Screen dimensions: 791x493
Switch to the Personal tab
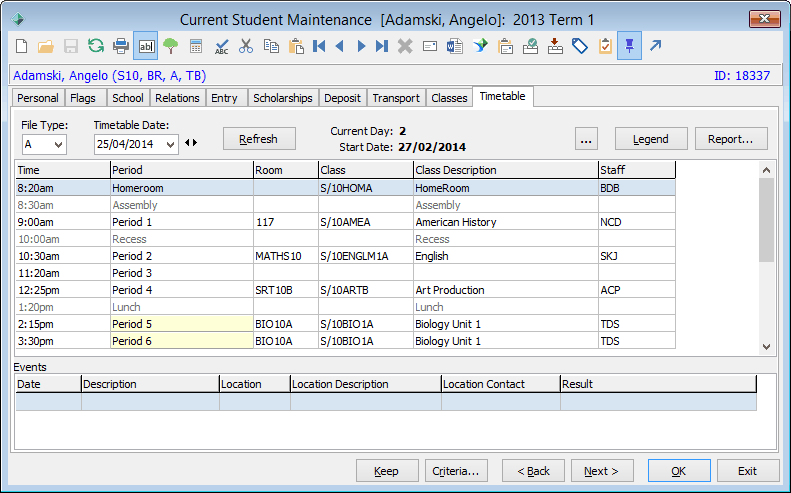[x=38, y=98]
